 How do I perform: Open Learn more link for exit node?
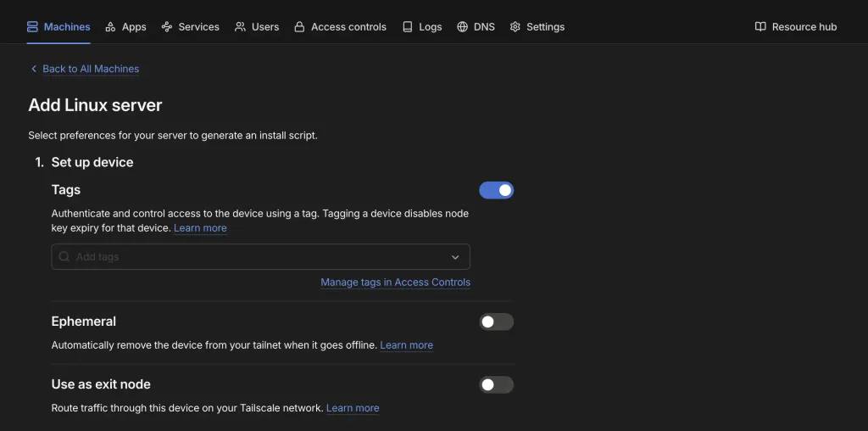(353, 408)
